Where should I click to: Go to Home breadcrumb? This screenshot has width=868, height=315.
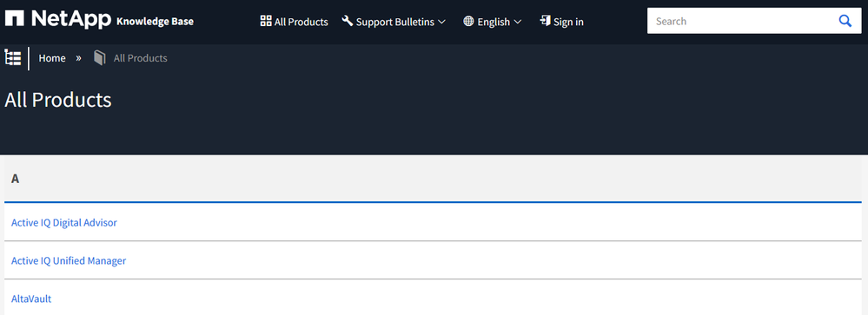[x=52, y=58]
